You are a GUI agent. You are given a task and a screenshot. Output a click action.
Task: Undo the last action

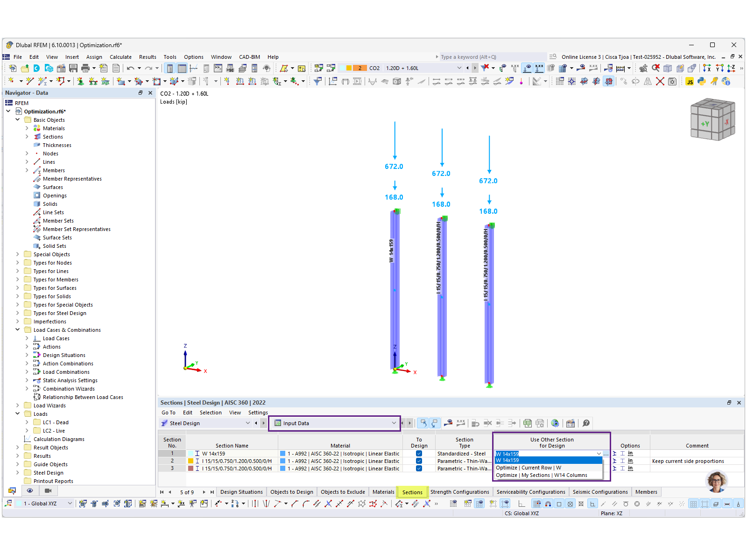coord(130,68)
